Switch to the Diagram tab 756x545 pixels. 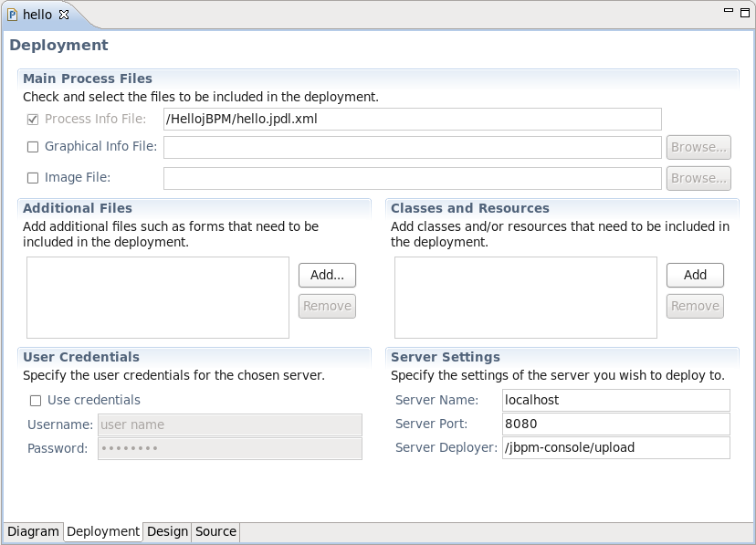click(x=33, y=531)
